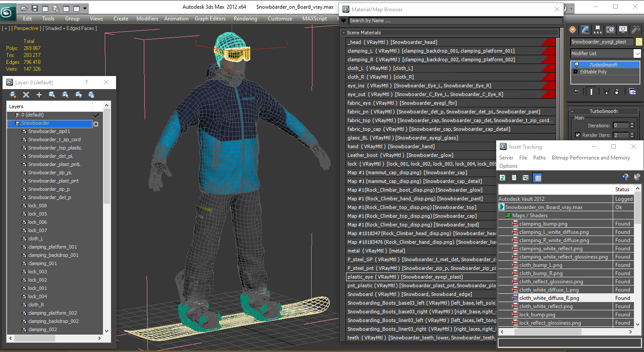Image resolution: width=644 pixels, height=352 pixels.
Task: Expand the Editable Poly stack entry
Action: click(x=576, y=72)
